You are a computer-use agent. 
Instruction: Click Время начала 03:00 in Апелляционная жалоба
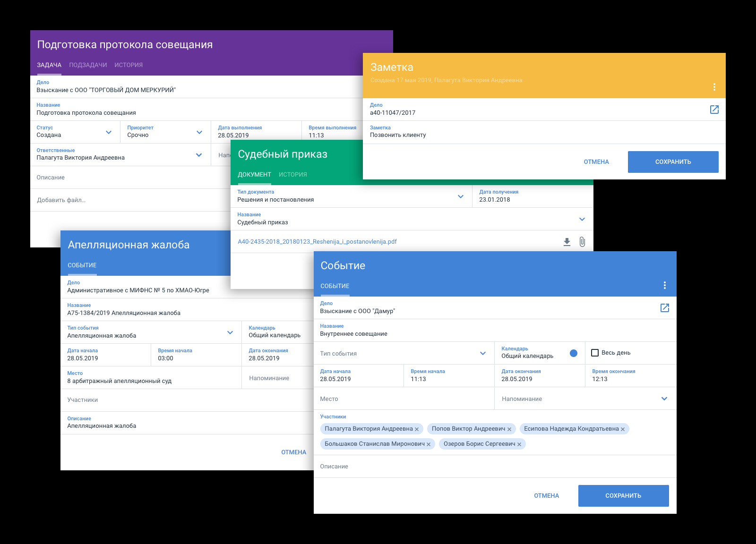pos(196,355)
